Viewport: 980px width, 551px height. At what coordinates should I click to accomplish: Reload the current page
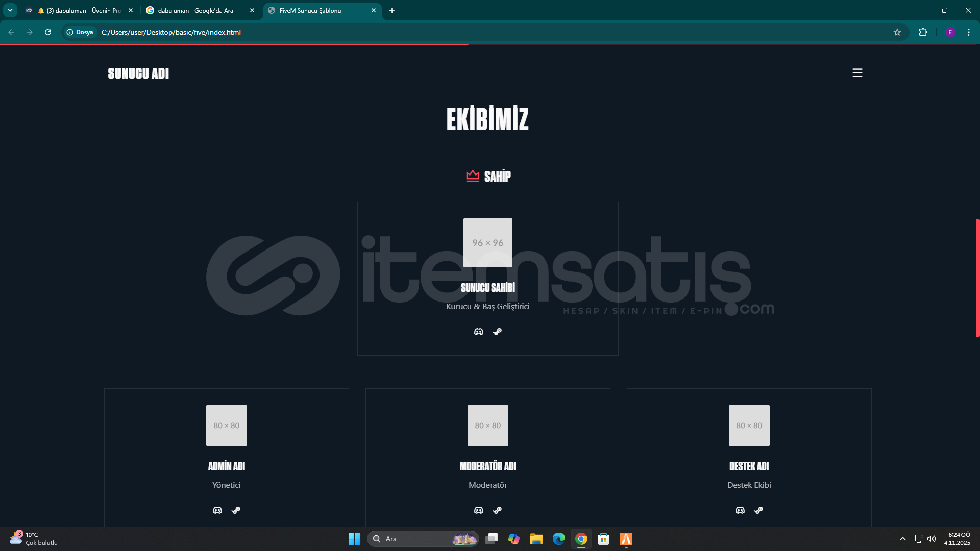click(48, 32)
